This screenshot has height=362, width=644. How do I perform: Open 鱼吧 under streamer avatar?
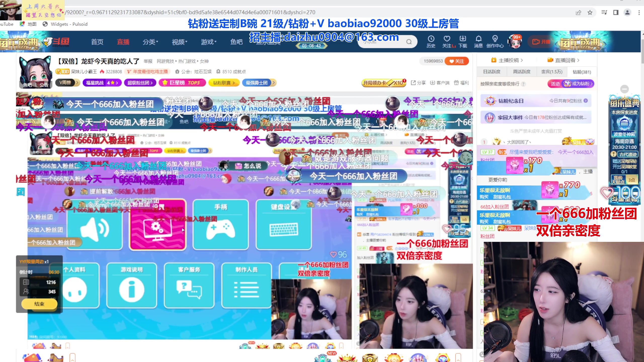point(27,85)
